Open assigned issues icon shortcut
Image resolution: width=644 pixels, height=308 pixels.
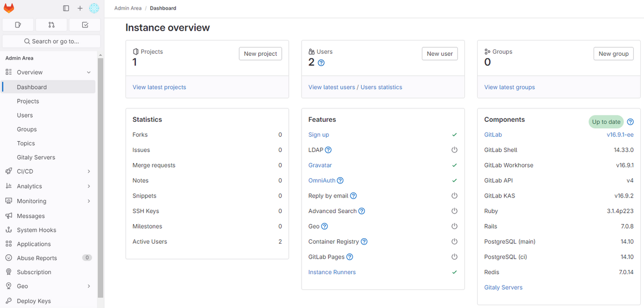coord(18,25)
